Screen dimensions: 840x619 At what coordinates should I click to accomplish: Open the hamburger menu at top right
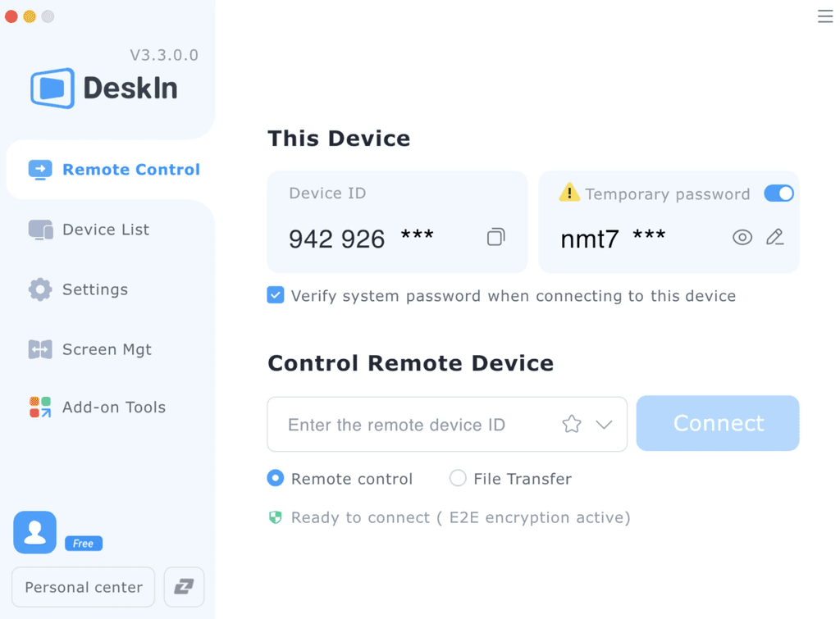point(824,16)
